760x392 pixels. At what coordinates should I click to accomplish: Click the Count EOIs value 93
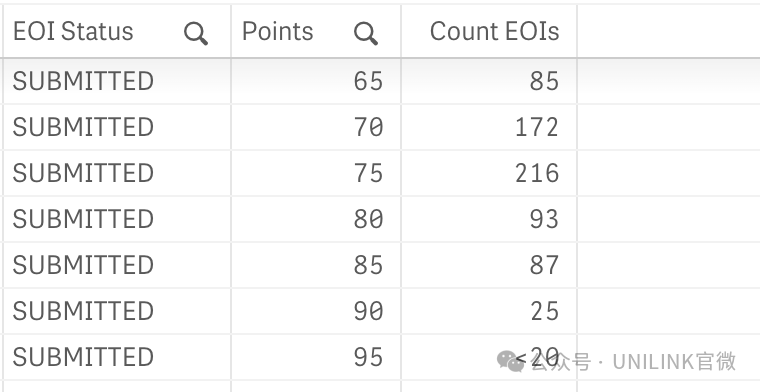click(544, 219)
